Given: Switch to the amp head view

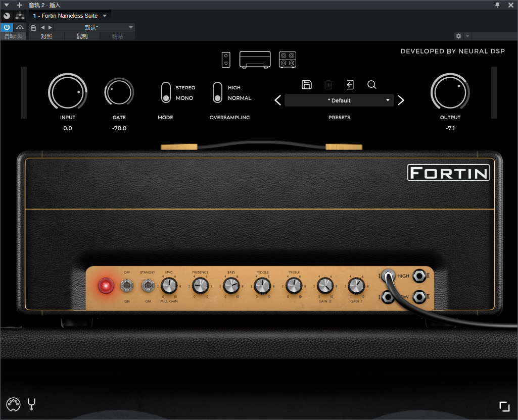Looking at the screenshot, I should pyautogui.click(x=255, y=60).
